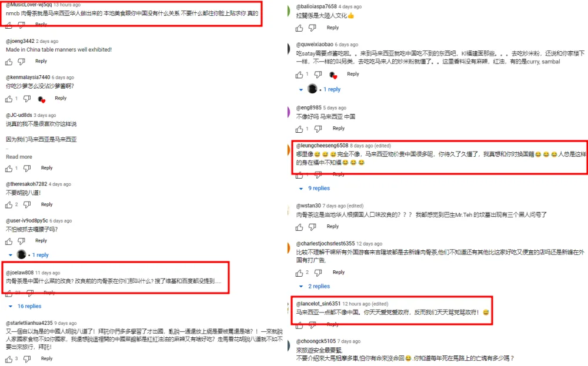Image resolution: width=588 pixels, height=366 pixels.
Task: Reply to @joeng3442's comment
Action: pyautogui.click(x=41, y=61)
